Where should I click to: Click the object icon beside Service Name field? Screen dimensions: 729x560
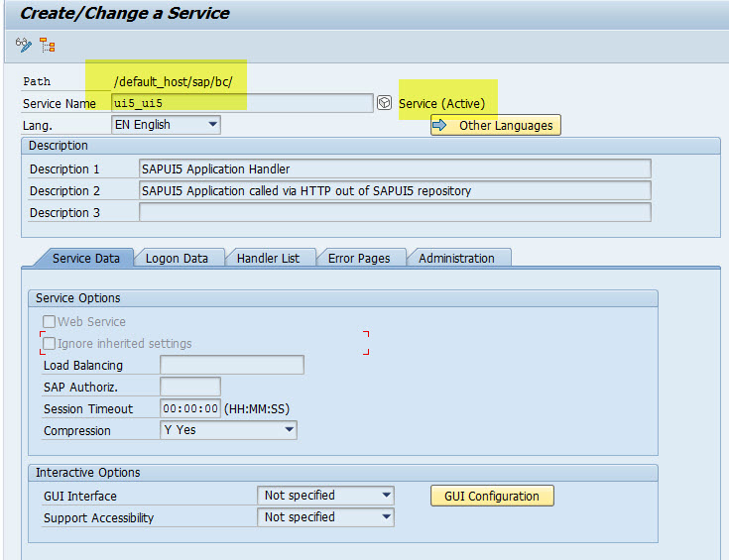pyautogui.click(x=384, y=103)
